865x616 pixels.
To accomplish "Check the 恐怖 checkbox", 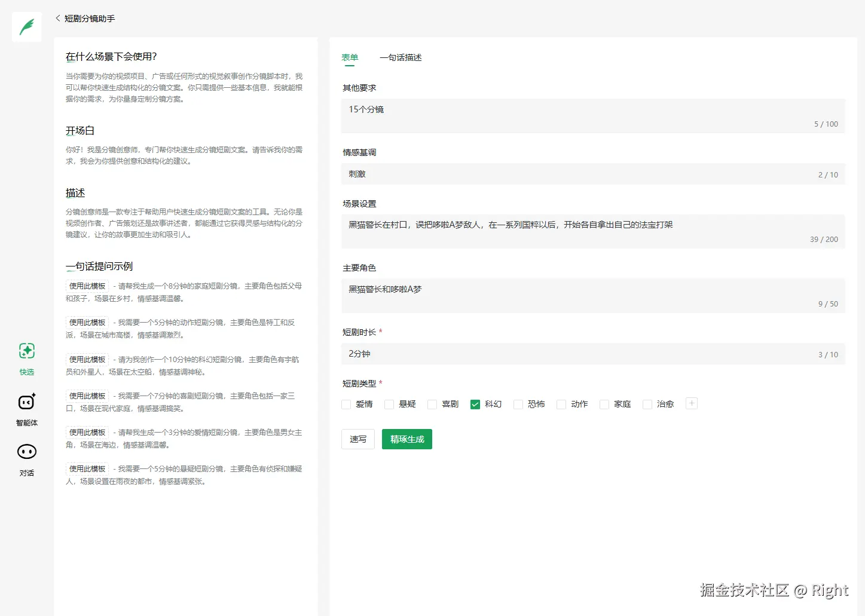I will click(x=518, y=404).
